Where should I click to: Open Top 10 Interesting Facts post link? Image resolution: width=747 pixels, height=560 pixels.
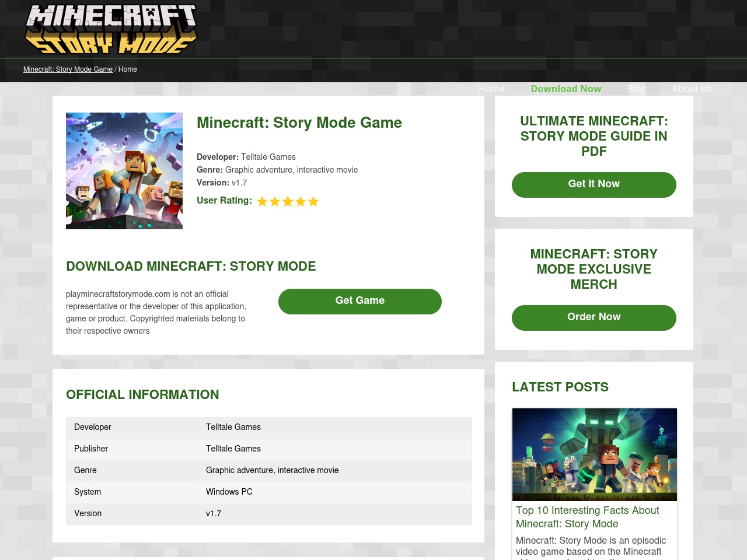587,517
